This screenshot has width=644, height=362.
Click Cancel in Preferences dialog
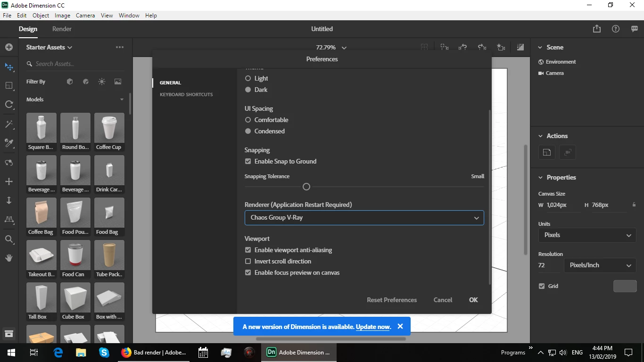click(443, 300)
